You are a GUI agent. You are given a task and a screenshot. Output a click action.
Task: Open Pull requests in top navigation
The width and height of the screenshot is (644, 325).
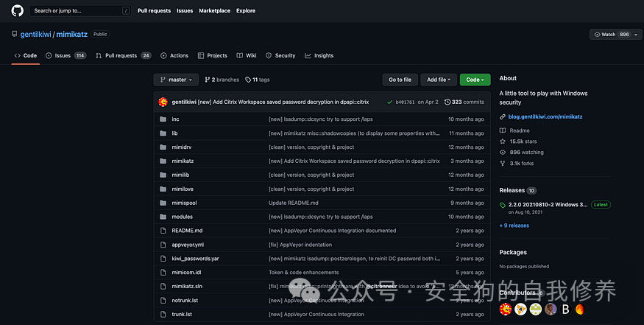coord(154,11)
